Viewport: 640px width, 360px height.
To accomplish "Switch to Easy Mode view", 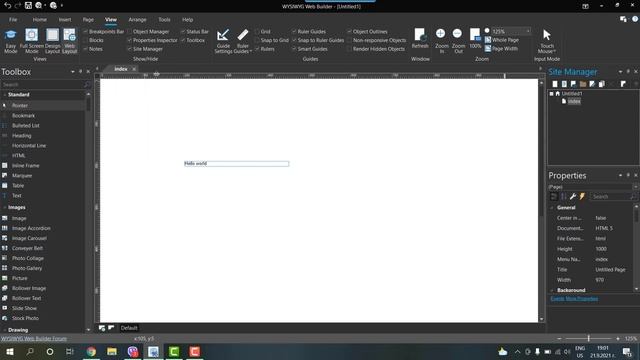I will click(x=11, y=41).
